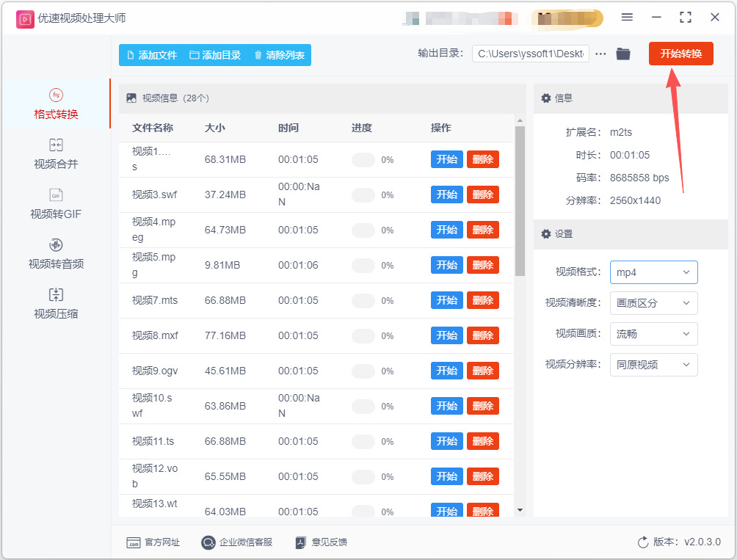Clear the list with 清除列表

279,55
